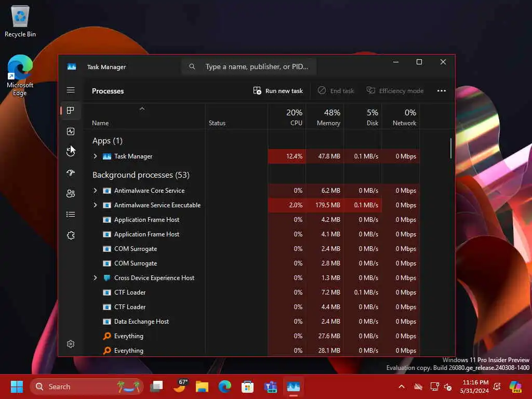Launch Microsoft Edge from the taskbar
This screenshot has width=532, height=399.
(x=224, y=387)
